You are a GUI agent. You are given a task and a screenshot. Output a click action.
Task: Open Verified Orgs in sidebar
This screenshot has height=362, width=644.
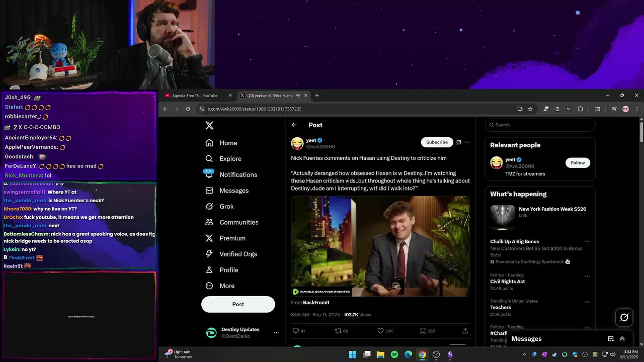(232, 254)
